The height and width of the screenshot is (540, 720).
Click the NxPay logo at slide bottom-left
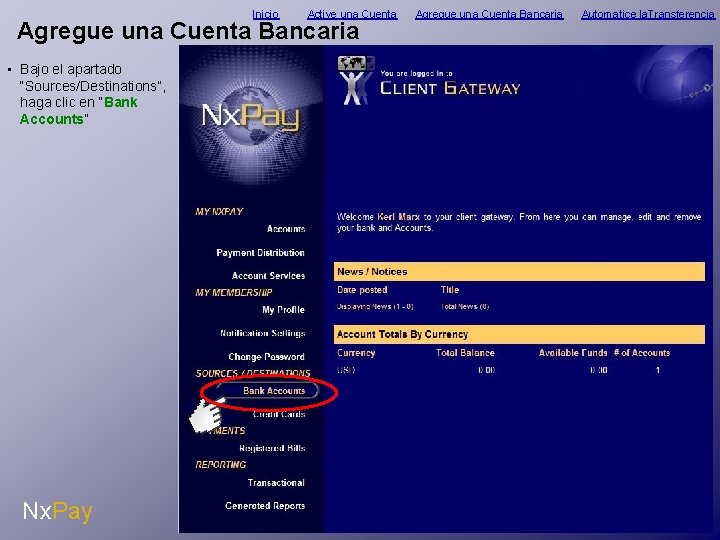pos(58,511)
